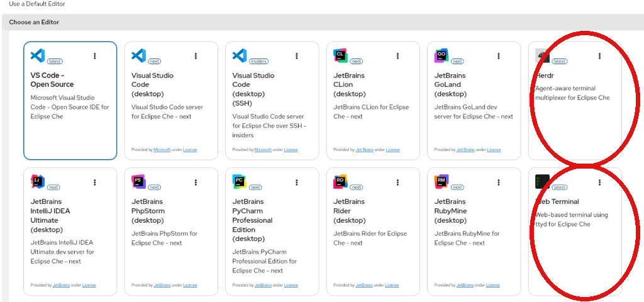Image resolution: width=644 pixels, height=302 pixels.
Task: Open JetBrains provider link on IntelliJ IDEA card
Action: pyautogui.click(x=61, y=285)
